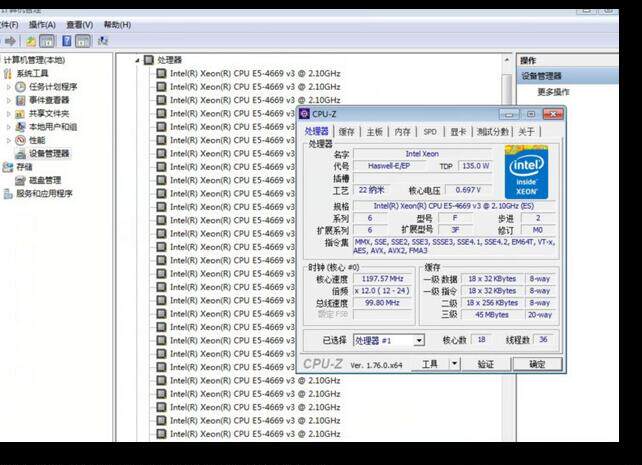The width and height of the screenshot is (642, 465).
Task: Click the device list scrollbar up arrow
Action: [x=507, y=60]
